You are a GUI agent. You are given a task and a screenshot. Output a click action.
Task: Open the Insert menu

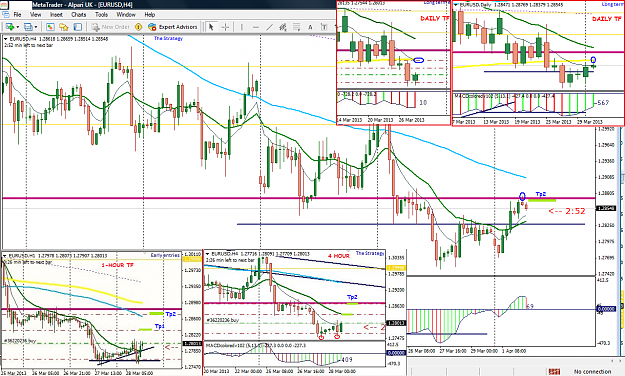(56, 15)
